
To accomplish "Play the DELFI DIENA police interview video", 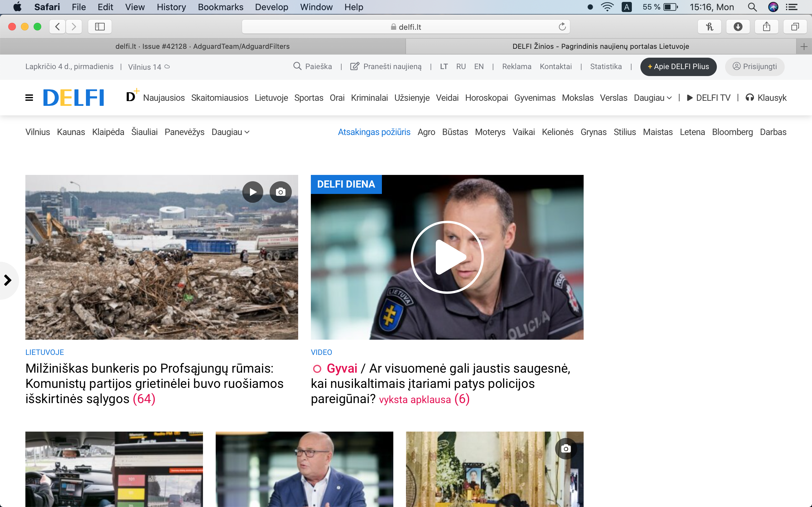I will pyautogui.click(x=447, y=257).
